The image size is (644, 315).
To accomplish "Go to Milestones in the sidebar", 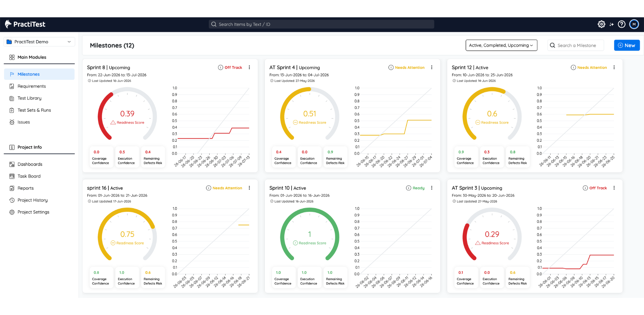I will 39,74.
